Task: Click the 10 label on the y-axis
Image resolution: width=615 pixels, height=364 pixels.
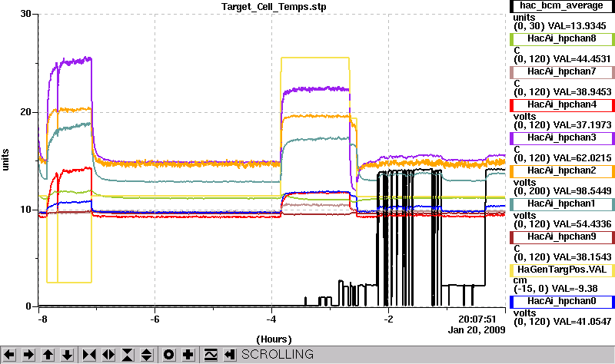Action: (25, 210)
